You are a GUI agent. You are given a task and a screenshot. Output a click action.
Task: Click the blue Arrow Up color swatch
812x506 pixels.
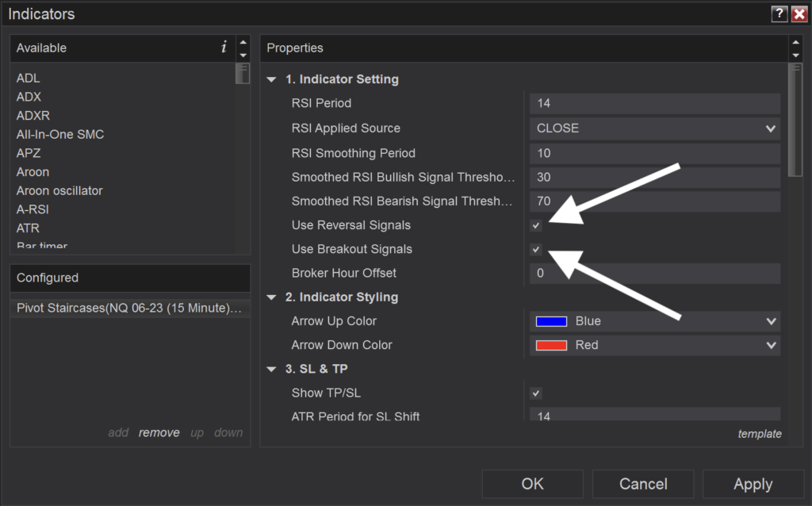(x=551, y=321)
